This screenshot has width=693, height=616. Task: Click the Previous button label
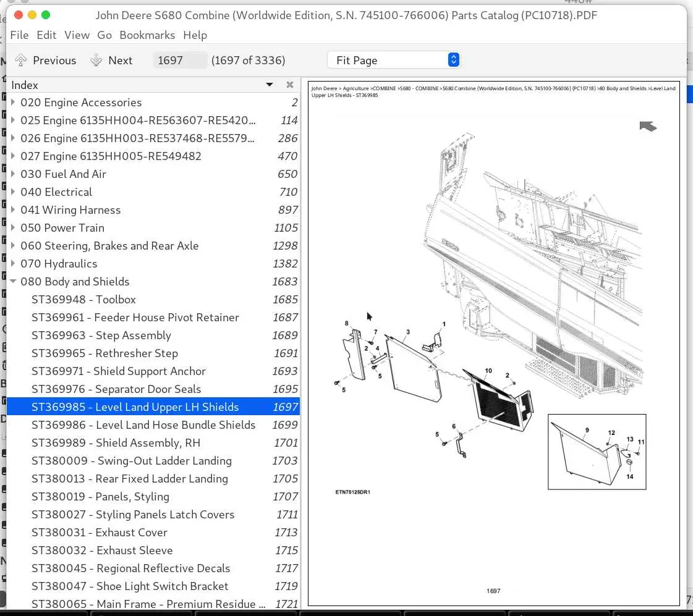click(54, 60)
